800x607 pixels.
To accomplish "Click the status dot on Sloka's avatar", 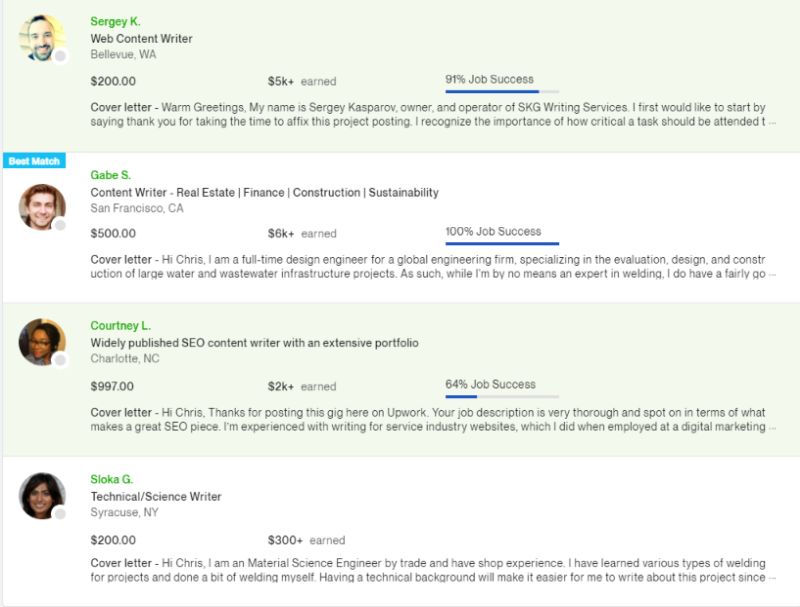I will [x=60, y=514].
